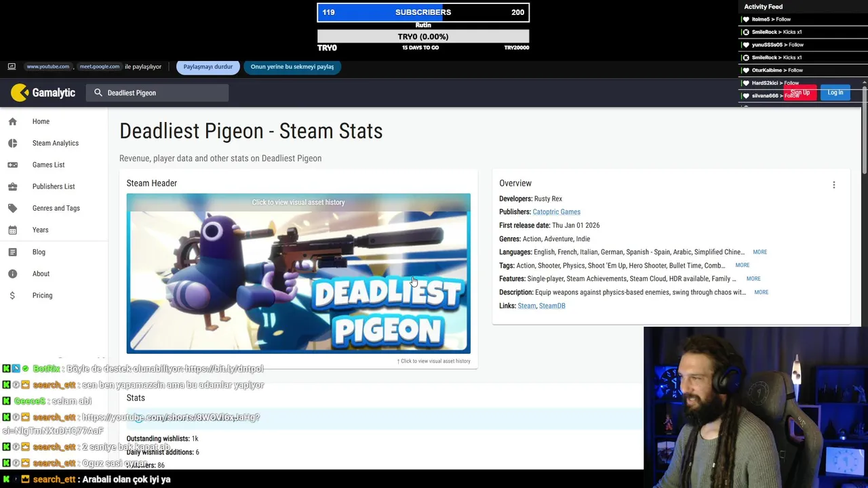The width and height of the screenshot is (868, 488).
Task: Click the Years calendar icon
Action: [x=12, y=230]
